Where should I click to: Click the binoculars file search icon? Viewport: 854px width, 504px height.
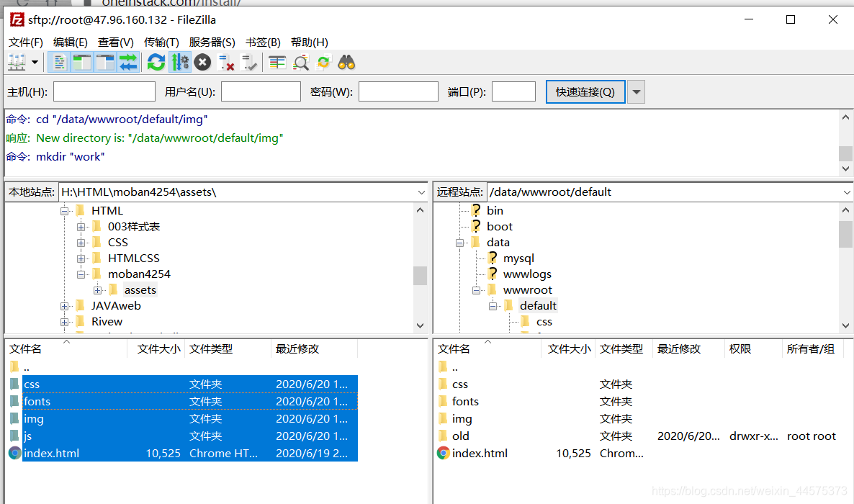click(x=346, y=63)
